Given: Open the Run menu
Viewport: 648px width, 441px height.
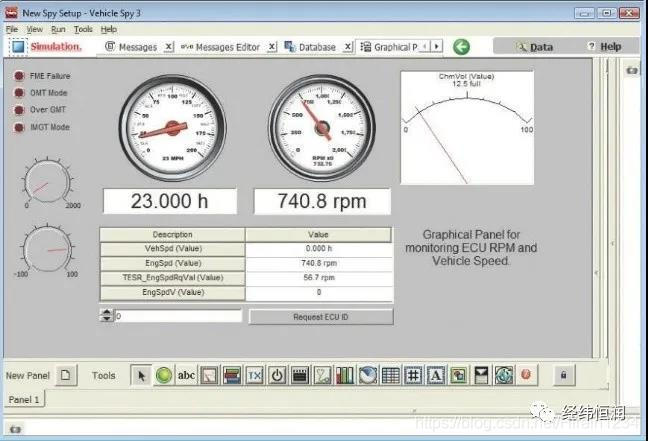Looking at the screenshot, I should [x=58, y=29].
